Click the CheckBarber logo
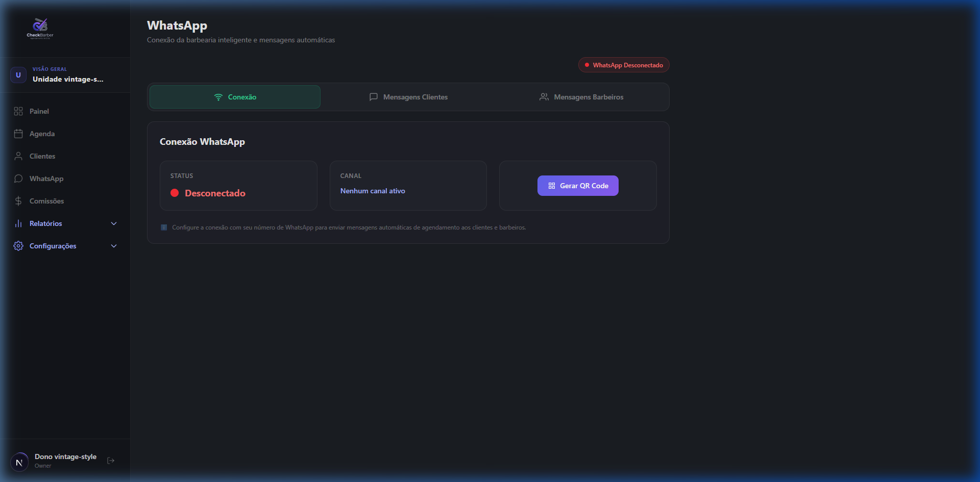980x482 pixels. click(40, 29)
